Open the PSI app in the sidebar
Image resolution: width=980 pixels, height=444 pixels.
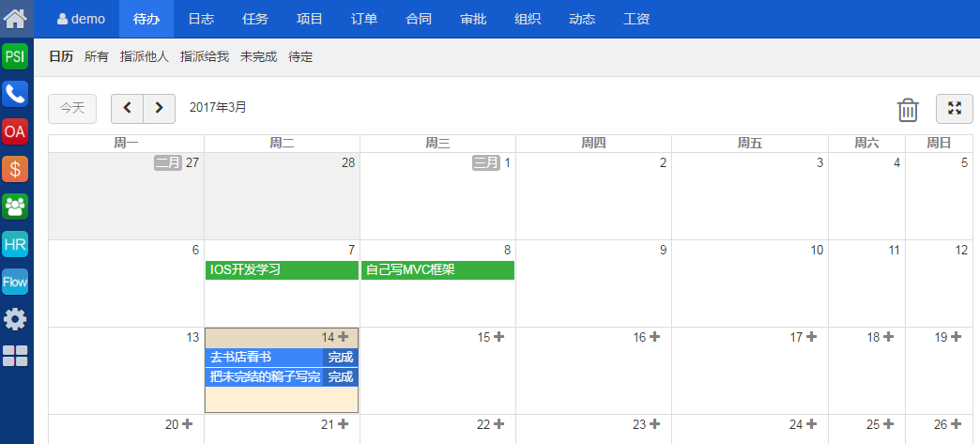(15, 56)
